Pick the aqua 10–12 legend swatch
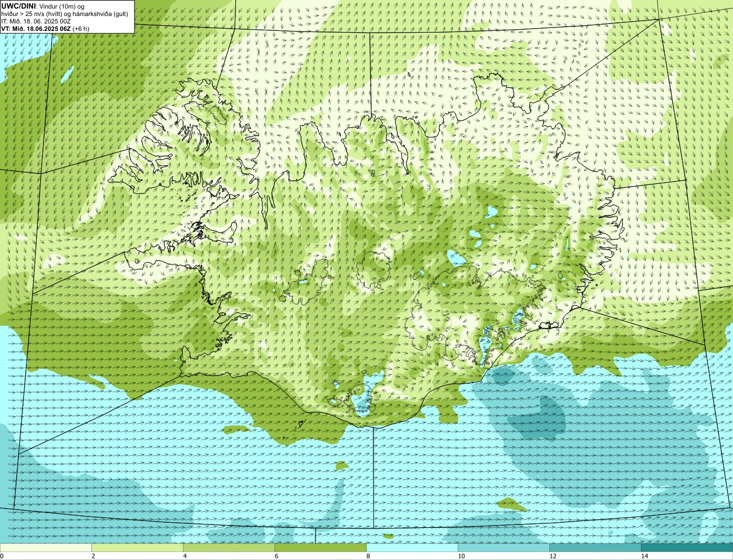 [x=504, y=547]
